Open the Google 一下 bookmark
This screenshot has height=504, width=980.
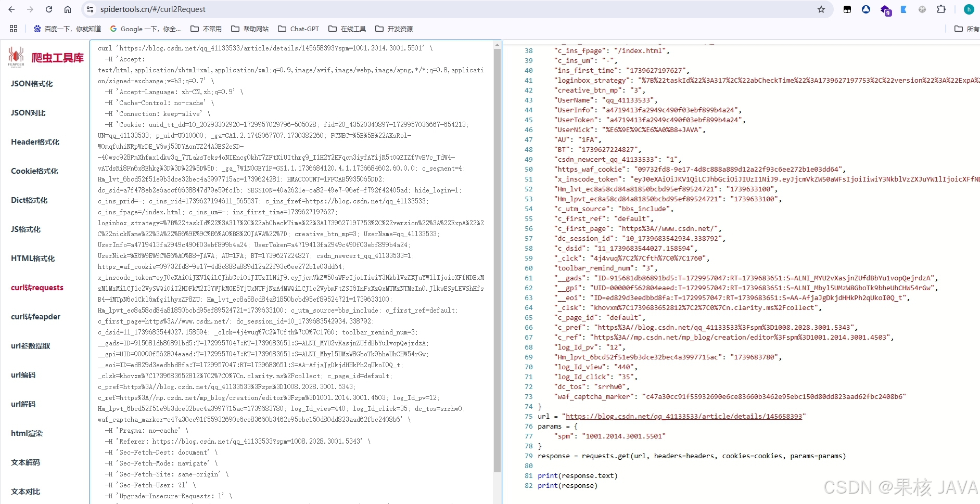(145, 29)
